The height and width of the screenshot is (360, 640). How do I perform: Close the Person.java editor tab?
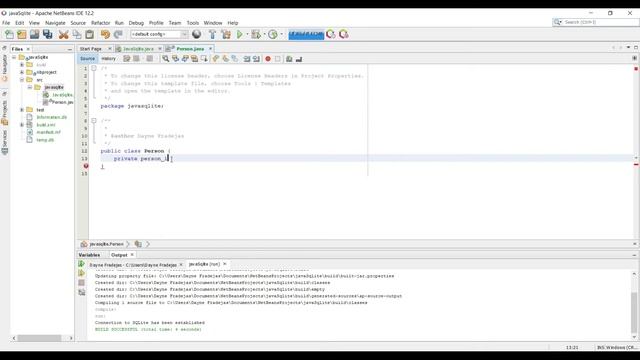pos(211,49)
